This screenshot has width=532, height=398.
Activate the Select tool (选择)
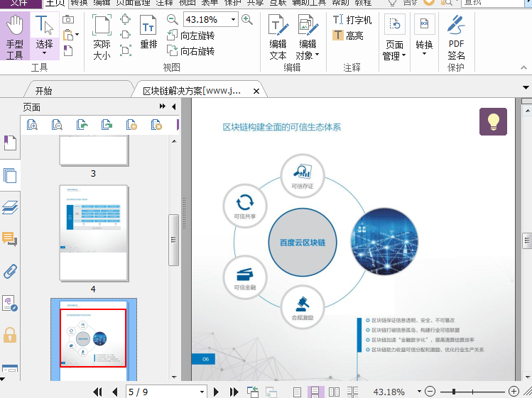point(45,36)
